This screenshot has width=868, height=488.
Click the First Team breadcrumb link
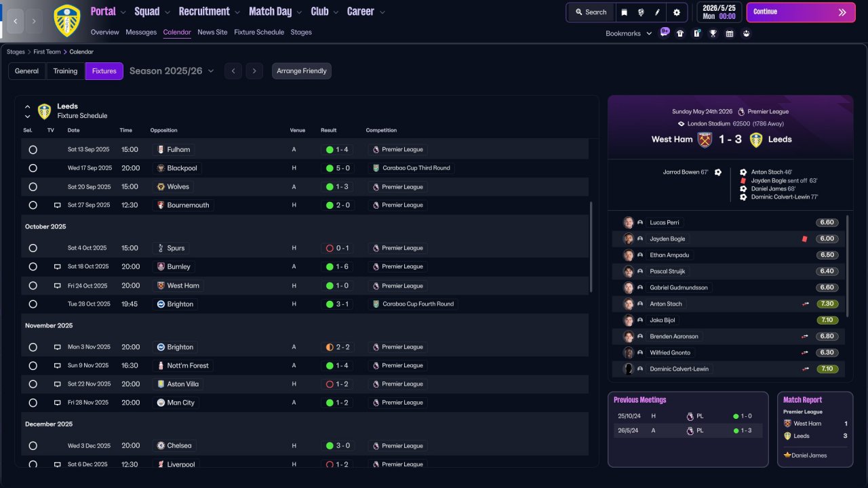tap(47, 52)
